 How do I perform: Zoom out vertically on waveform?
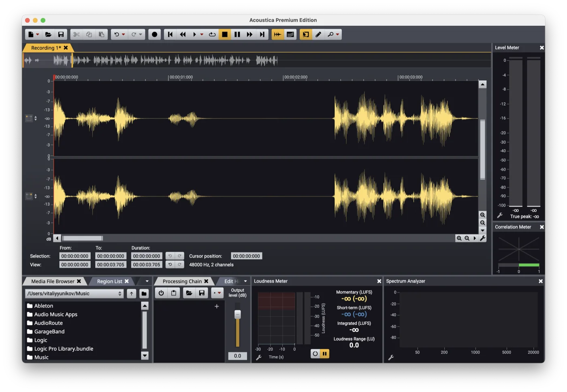tap(482, 223)
